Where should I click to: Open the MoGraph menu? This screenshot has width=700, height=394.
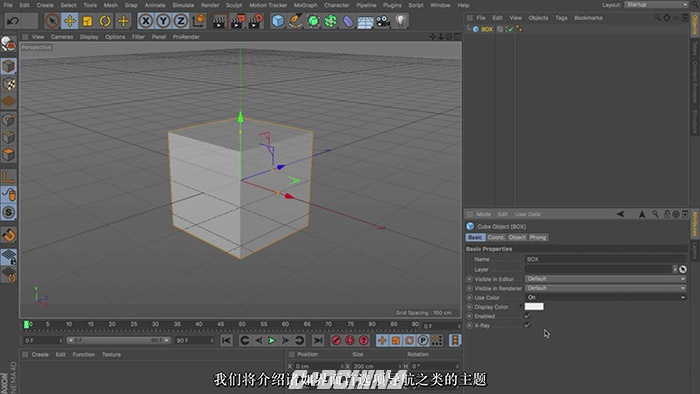click(x=305, y=5)
